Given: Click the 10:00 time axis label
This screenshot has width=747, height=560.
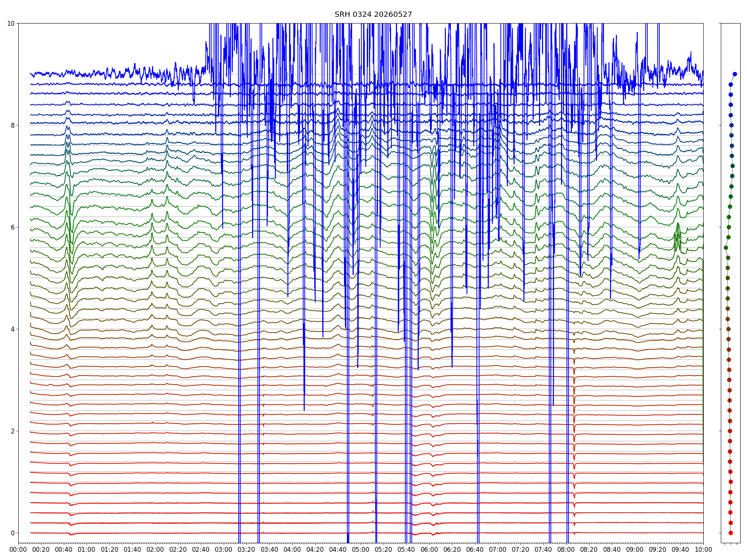Looking at the screenshot, I should click(703, 550).
